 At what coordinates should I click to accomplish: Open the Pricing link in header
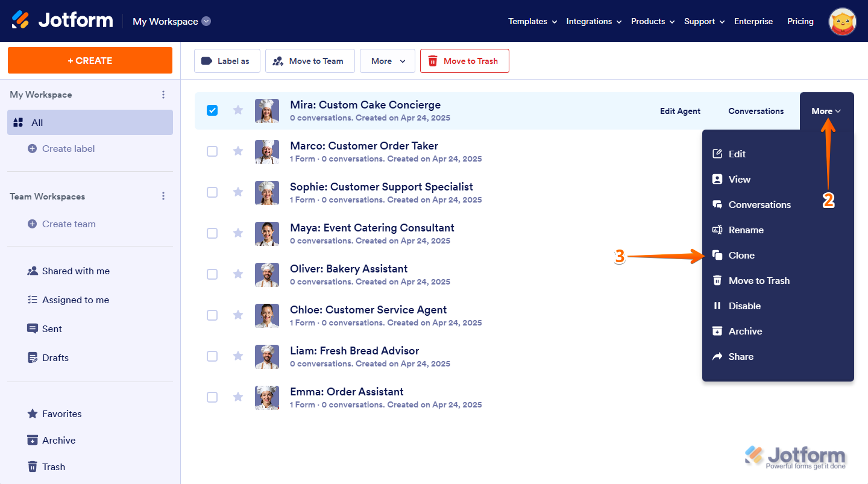(x=800, y=21)
